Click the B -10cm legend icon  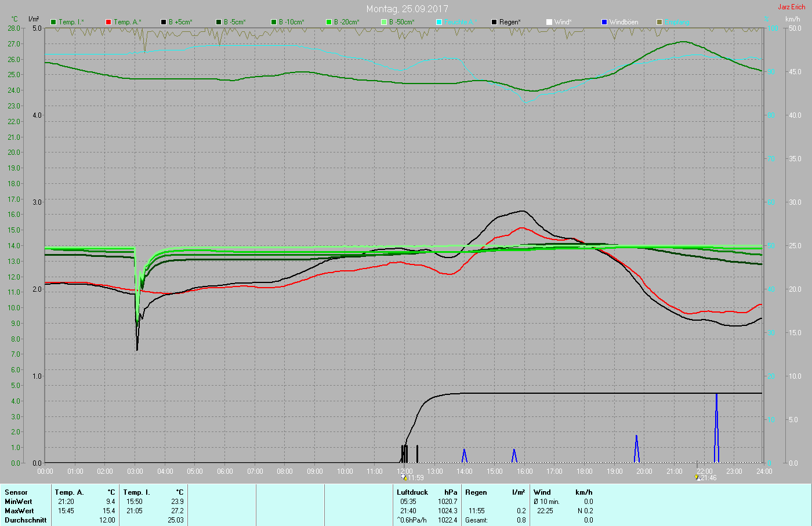click(x=274, y=22)
